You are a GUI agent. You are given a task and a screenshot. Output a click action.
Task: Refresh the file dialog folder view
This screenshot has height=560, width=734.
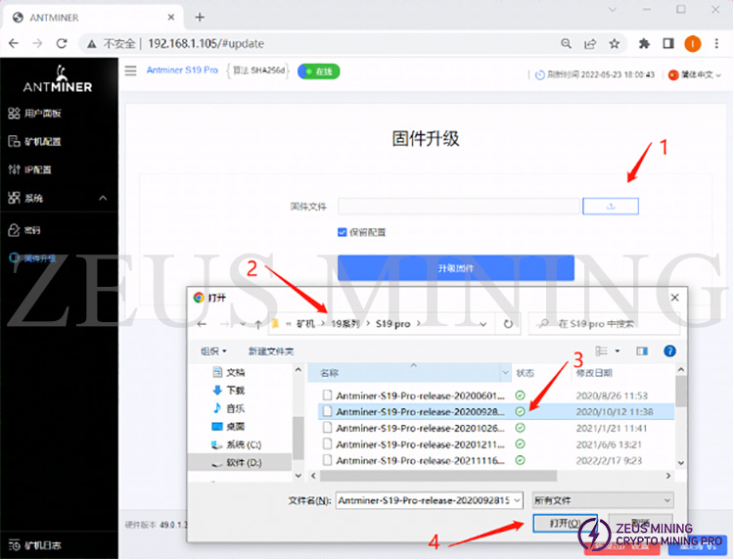pos(508,324)
